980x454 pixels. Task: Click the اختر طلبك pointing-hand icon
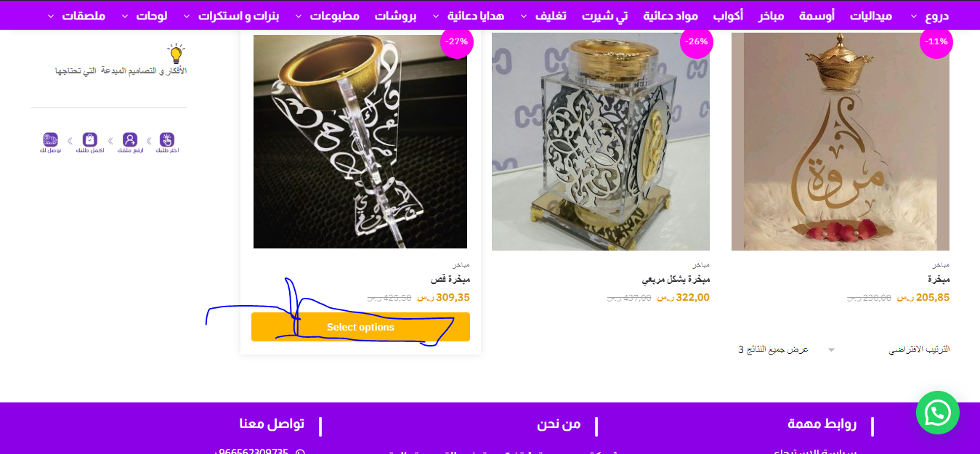tap(167, 139)
